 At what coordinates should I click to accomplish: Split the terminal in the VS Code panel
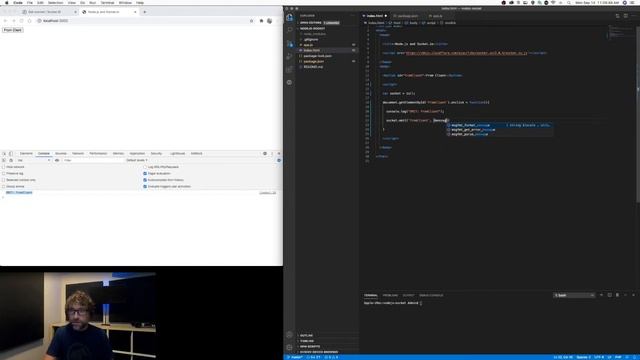click(x=609, y=295)
